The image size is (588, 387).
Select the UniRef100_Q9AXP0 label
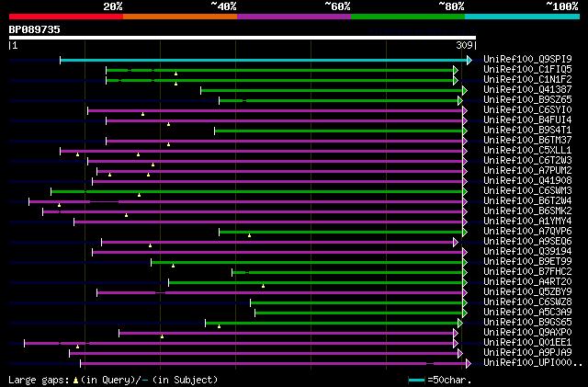click(527, 333)
